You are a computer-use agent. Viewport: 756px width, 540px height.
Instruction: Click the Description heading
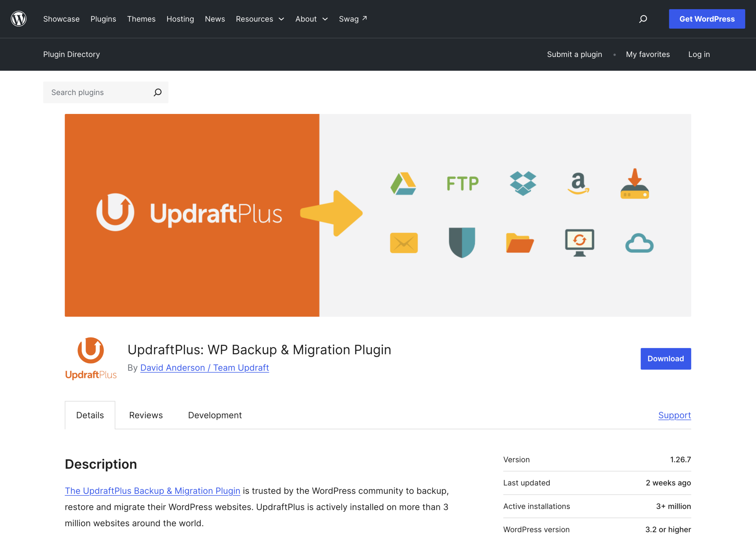pyautogui.click(x=101, y=464)
